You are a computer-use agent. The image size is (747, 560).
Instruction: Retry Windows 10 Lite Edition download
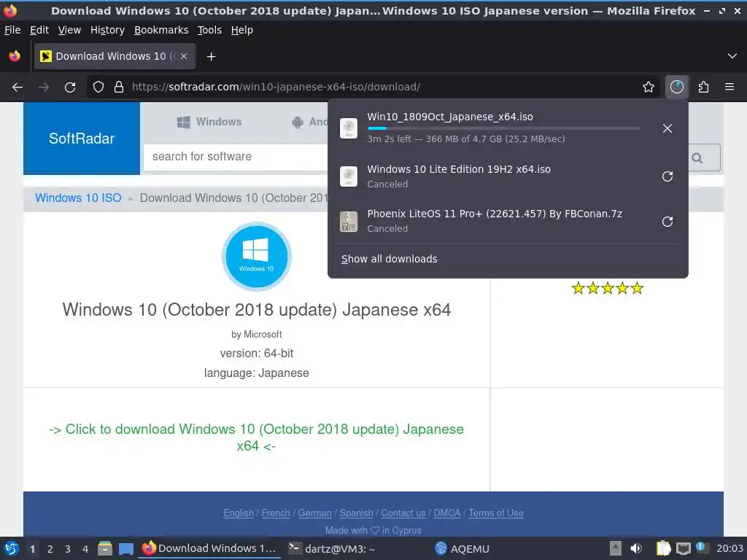[667, 176]
